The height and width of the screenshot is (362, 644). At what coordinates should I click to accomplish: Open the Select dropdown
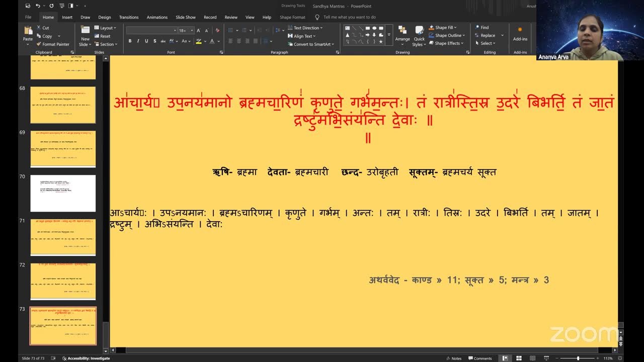[x=485, y=43]
